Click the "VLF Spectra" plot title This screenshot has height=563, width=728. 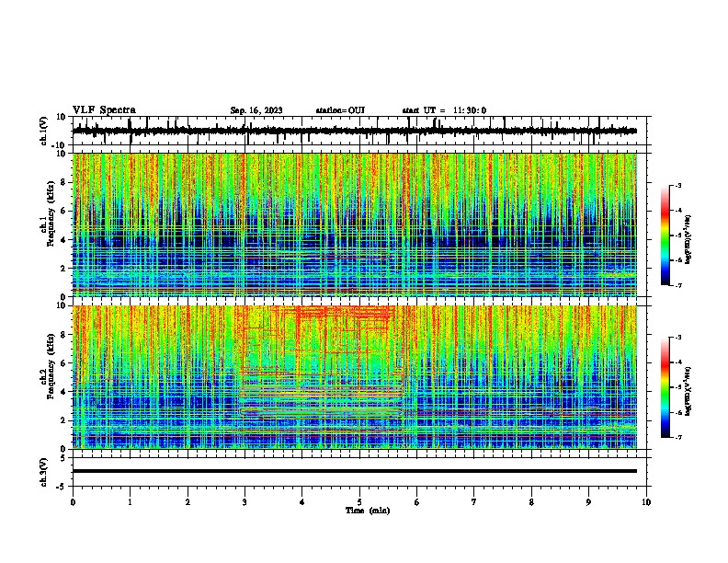pos(104,110)
